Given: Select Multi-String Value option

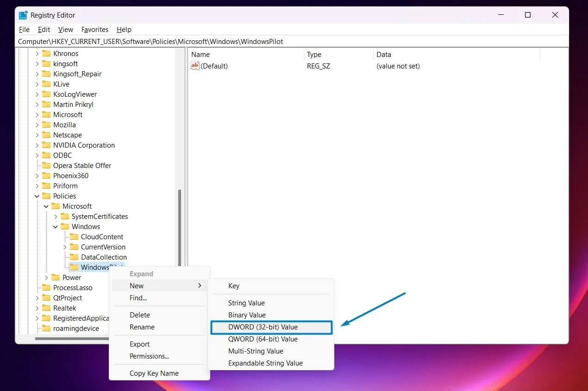Looking at the screenshot, I should coord(271,351).
